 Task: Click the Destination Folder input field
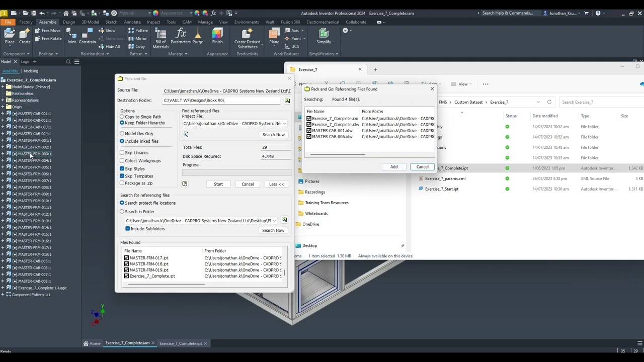(x=222, y=101)
